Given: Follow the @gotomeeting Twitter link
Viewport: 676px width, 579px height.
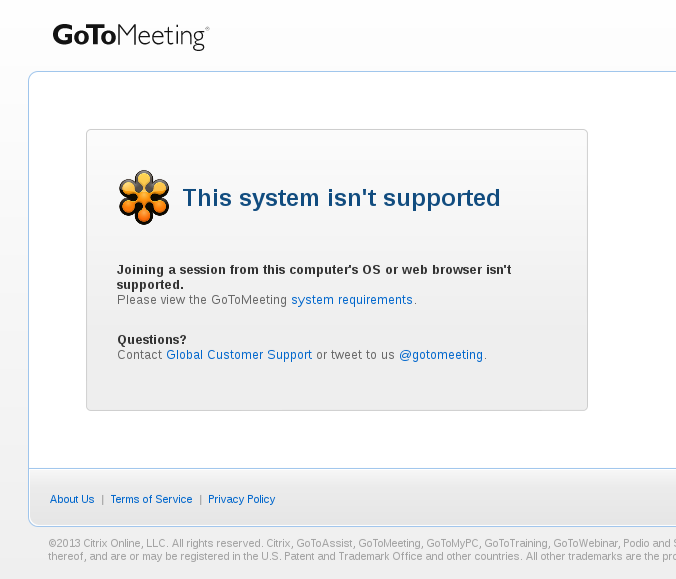Looking at the screenshot, I should click(x=441, y=355).
